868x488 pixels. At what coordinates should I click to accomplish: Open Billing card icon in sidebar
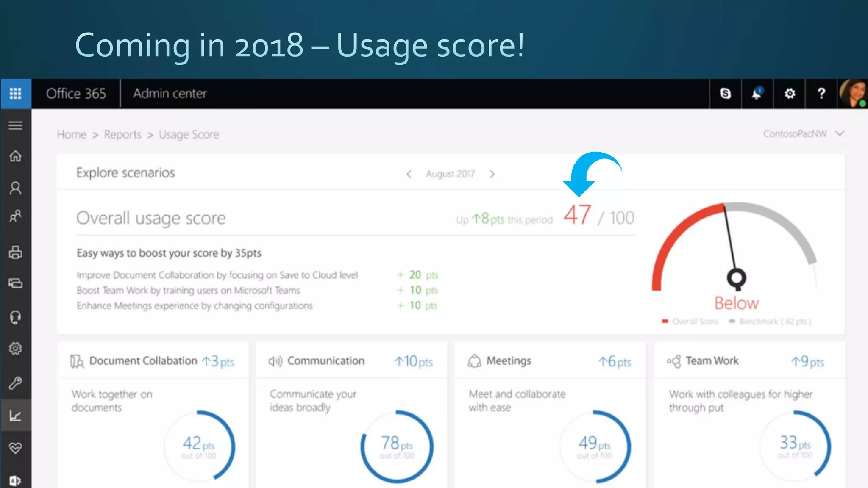(16, 283)
